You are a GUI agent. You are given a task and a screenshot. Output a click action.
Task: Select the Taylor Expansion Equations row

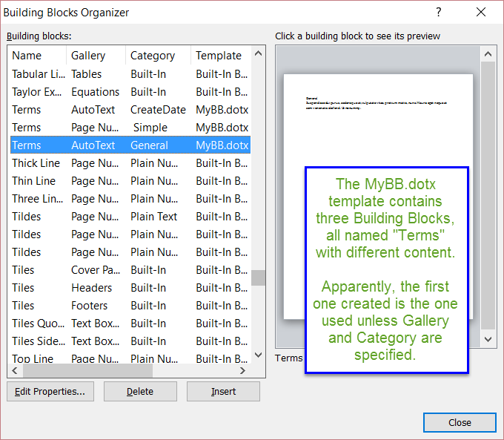[130, 92]
